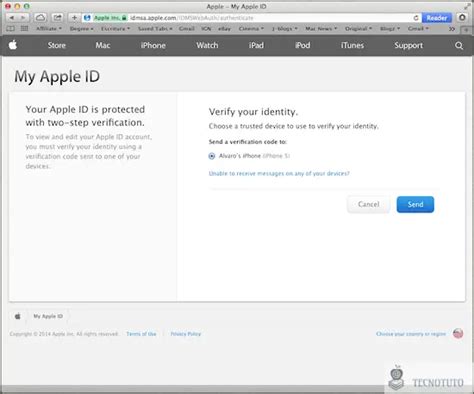Click the US flag region icon
This screenshot has width=474, height=394.
(458, 333)
